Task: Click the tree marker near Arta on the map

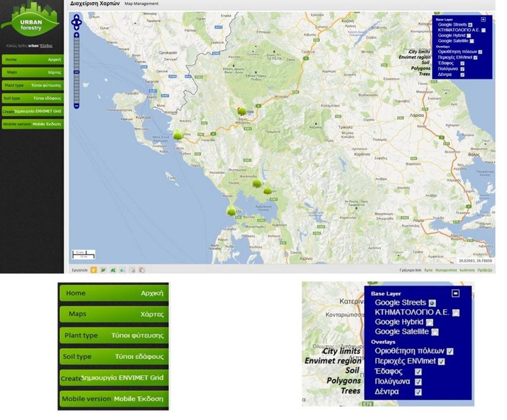Action: pos(257,184)
